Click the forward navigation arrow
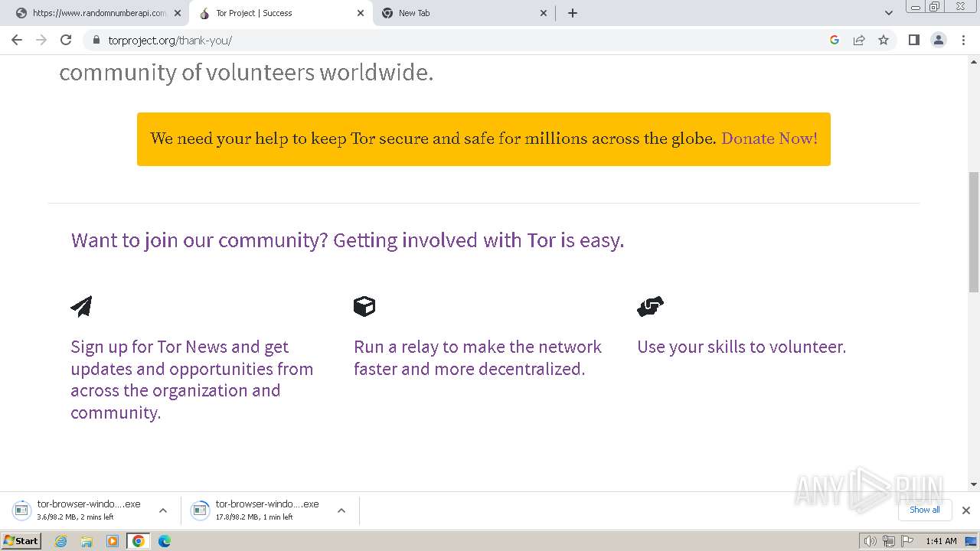The width and height of the screenshot is (980, 551). 41,40
